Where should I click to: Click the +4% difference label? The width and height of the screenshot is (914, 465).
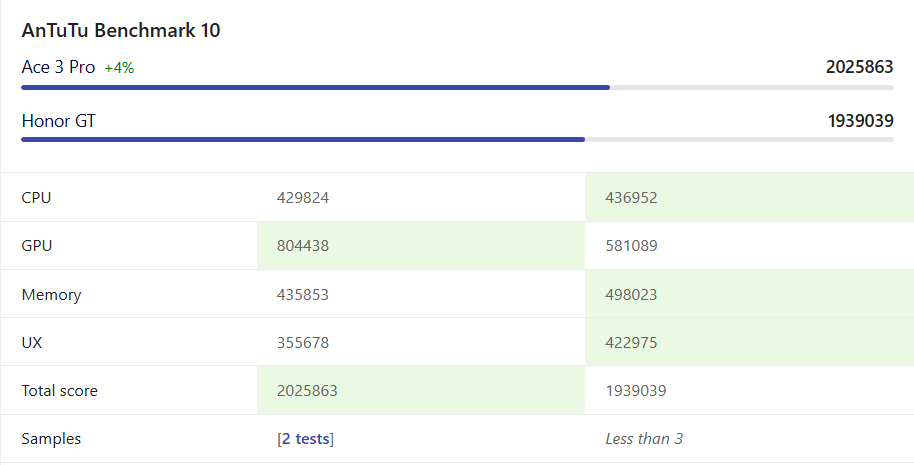pyautogui.click(x=119, y=68)
